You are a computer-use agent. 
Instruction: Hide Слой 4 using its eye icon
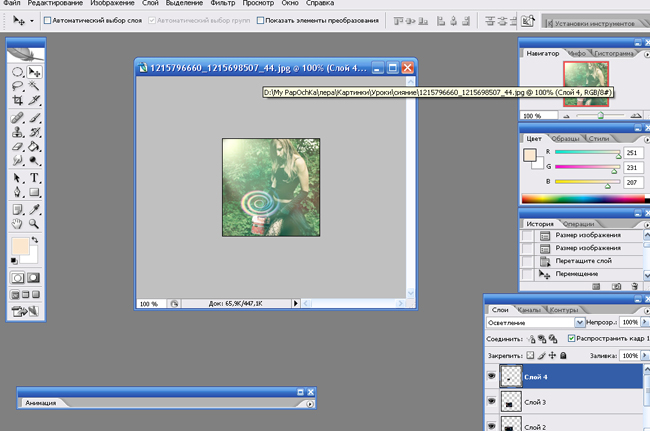[492, 376]
